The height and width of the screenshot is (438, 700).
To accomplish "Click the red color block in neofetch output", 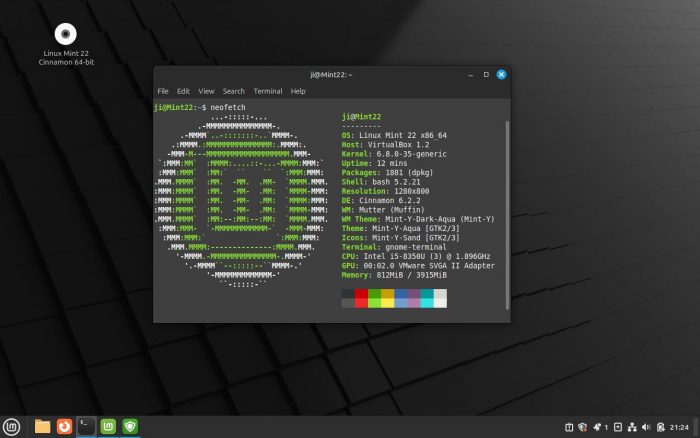I will click(361, 297).
